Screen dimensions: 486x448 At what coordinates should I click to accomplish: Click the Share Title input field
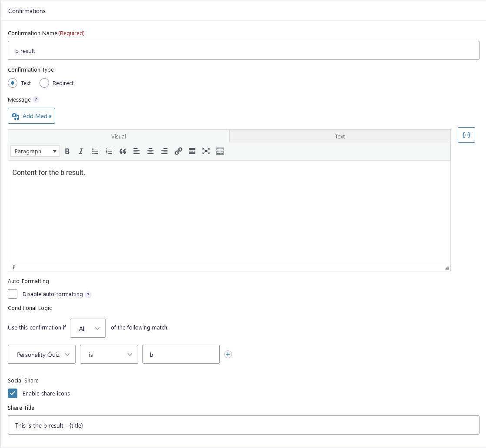coord(243,425)
